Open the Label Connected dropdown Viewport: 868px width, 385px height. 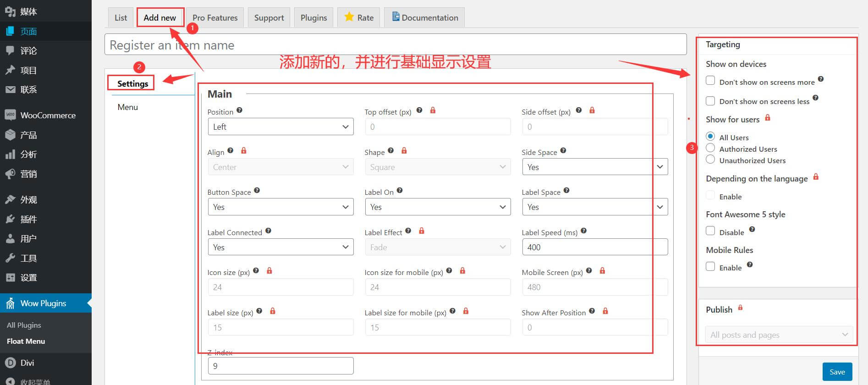pos(280,247)
